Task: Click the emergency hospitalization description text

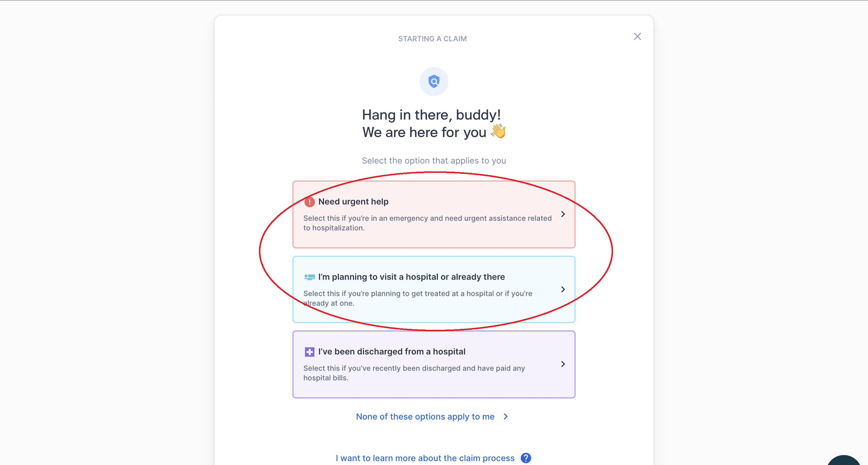Action: [x=427, y=223]
